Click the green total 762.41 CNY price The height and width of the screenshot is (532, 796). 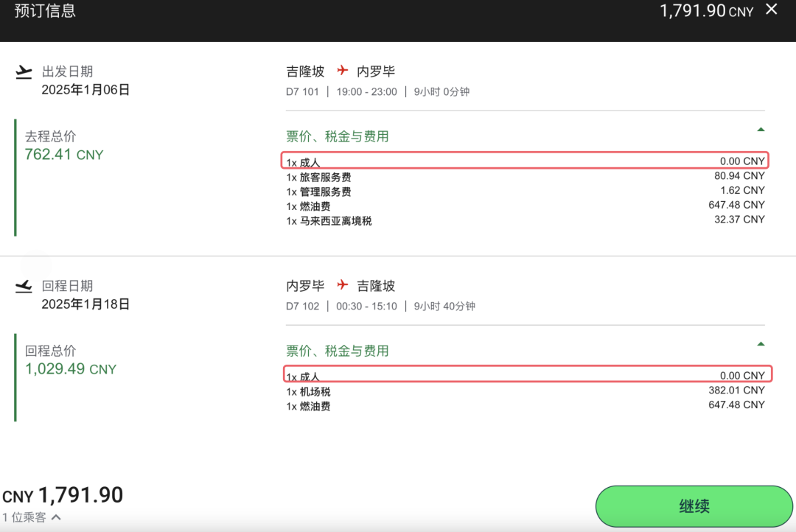coord(64,155)
